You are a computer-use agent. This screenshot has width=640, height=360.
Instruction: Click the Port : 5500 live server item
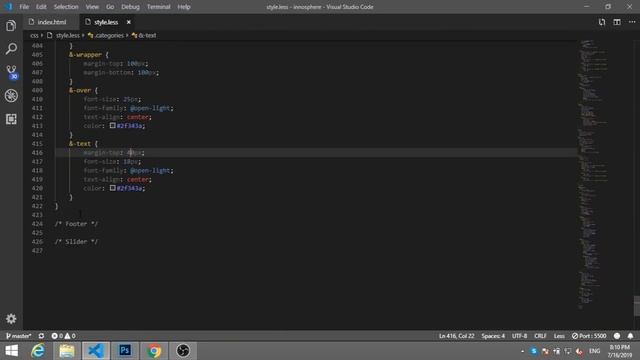pos(589,336)
